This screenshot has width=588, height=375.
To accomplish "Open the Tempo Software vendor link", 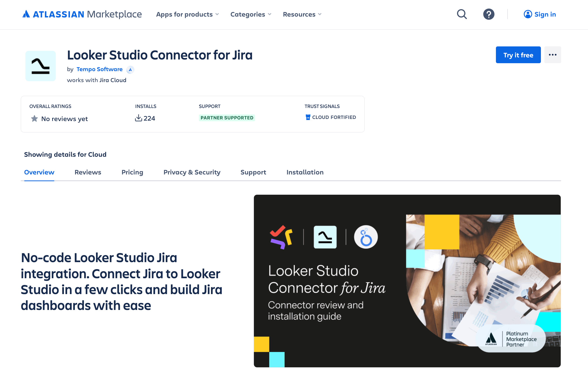I will click(100, 69).
